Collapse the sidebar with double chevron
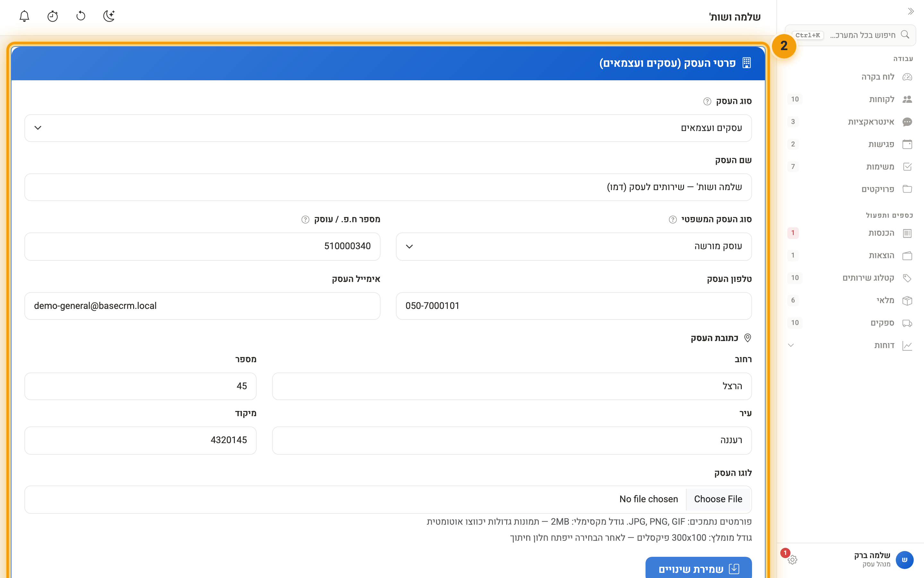The image size is (924, 578). pyautogui.click(x=911, y=12)
